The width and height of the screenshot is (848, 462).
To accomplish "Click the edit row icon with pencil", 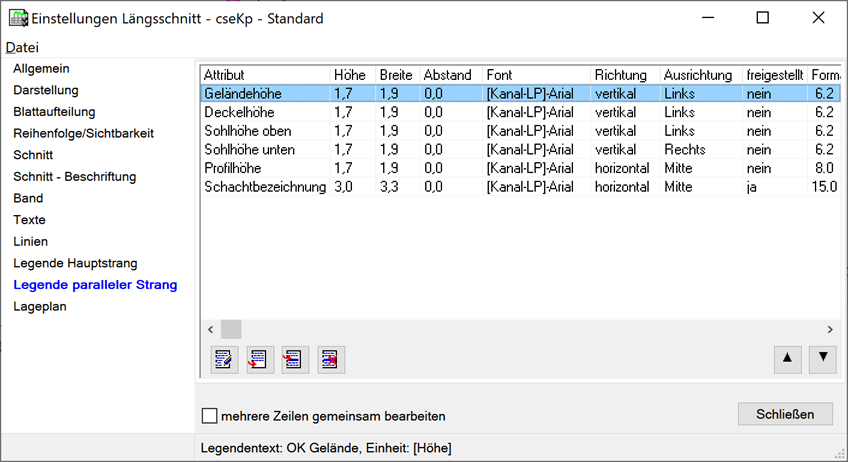I will [x=225, y=360].
